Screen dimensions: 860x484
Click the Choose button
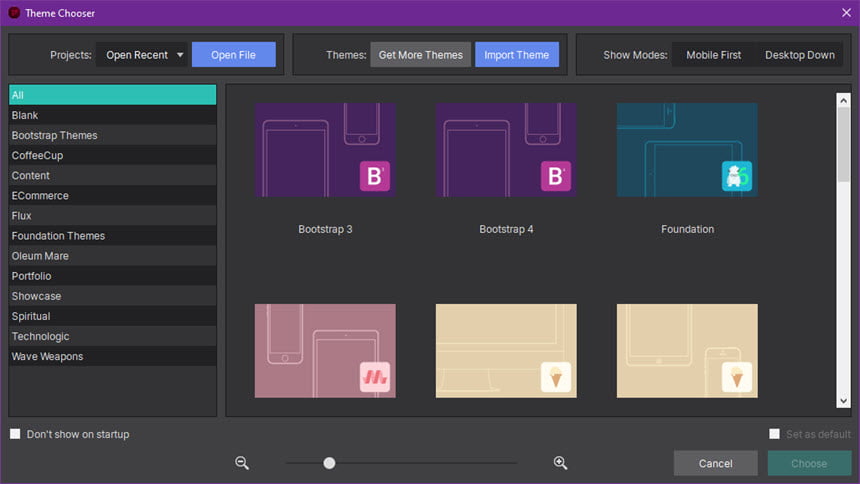[x=809, y=464]
